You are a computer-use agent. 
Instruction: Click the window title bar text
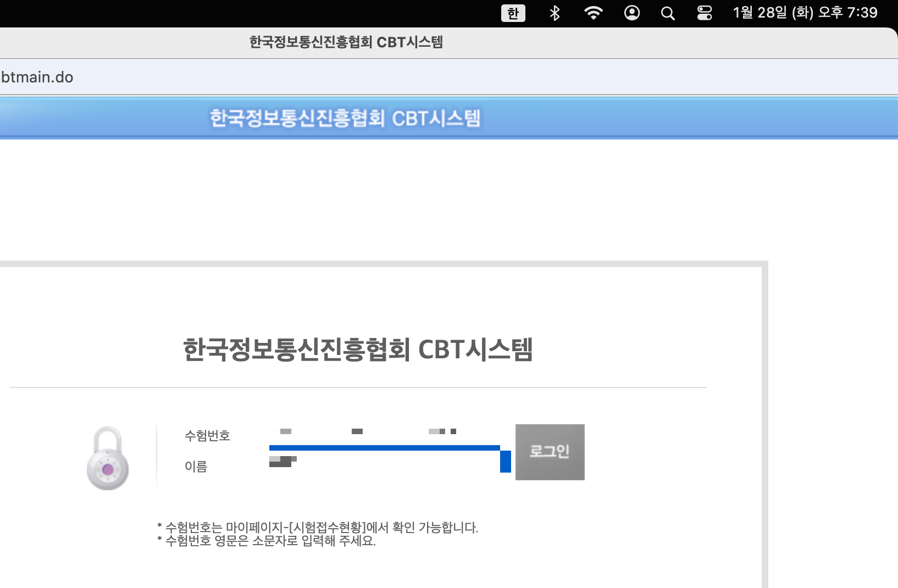[346, 42]
